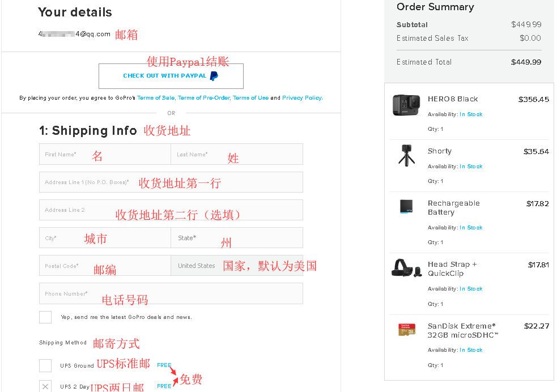
Task: Select the UPS Ground shipping checkbox
Action: (45, 365)
